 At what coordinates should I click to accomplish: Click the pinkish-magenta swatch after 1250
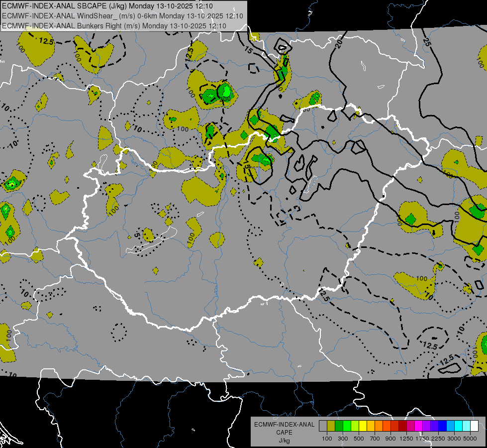coord(410,426)
